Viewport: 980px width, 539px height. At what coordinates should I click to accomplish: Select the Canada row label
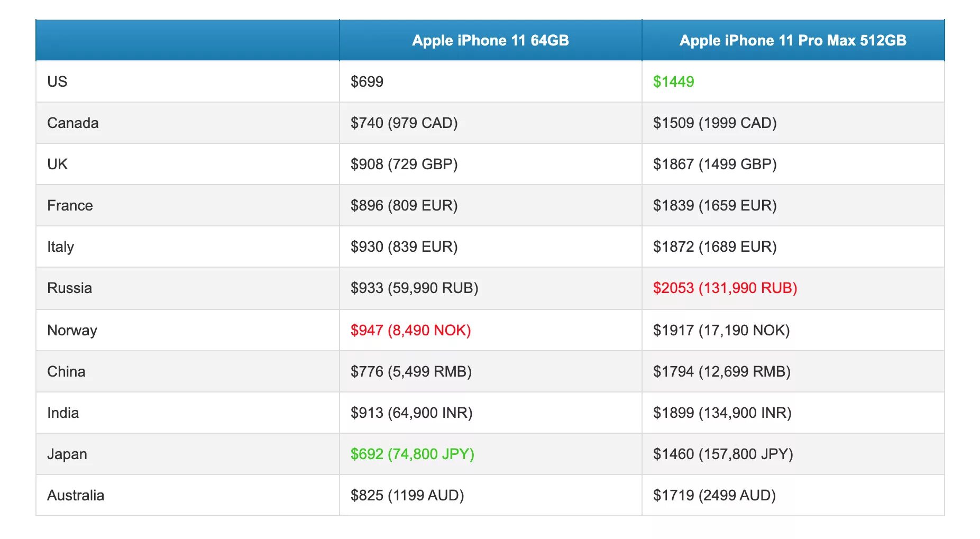[73, 123]
